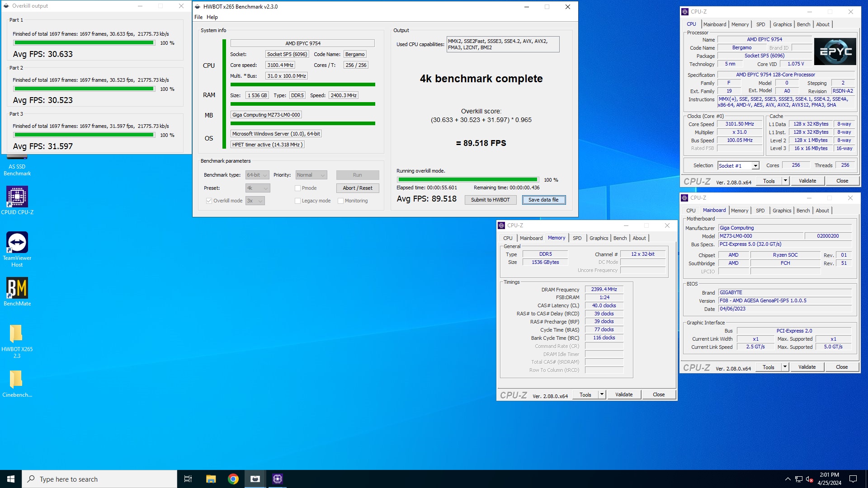This screenshot has height=488, width=868.
Task: Click Used CPU capabilities text box
Action: (503, 44)
